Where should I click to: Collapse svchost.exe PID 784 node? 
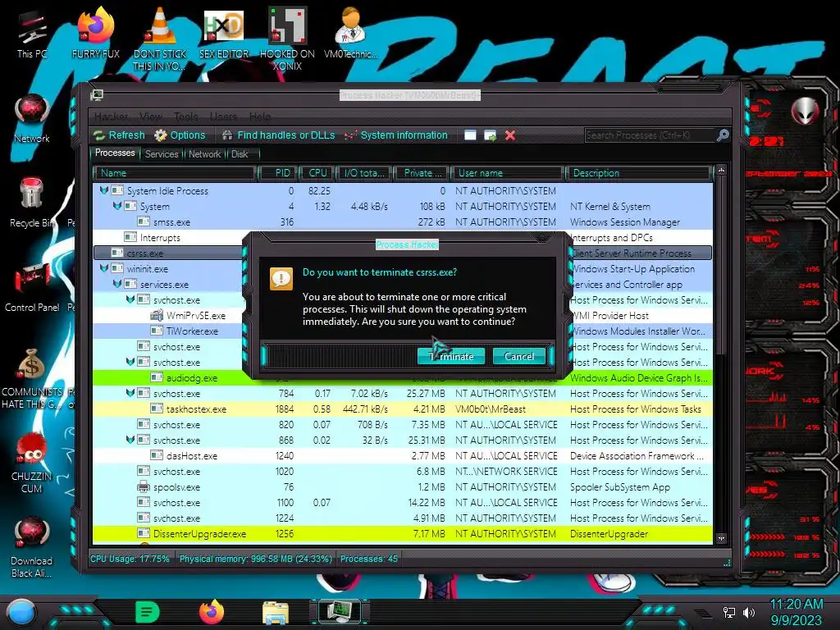[130, 393]
